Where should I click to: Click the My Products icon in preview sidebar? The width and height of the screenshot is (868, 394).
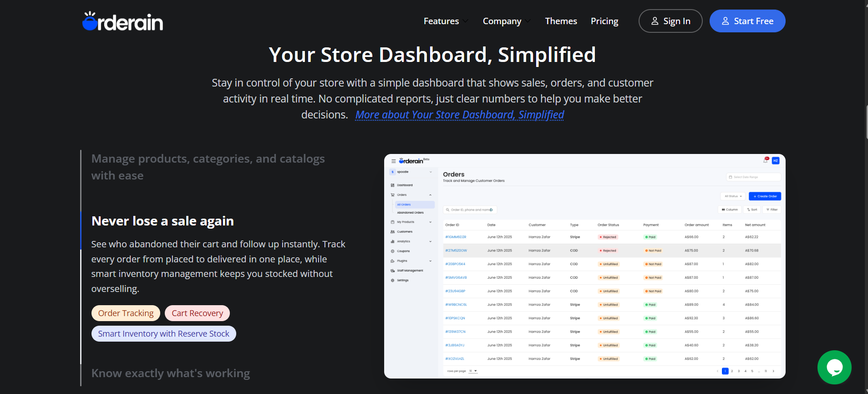click(392, 222)
